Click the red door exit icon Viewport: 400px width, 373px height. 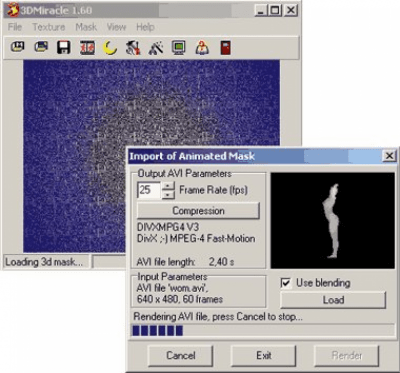[225, 48]
